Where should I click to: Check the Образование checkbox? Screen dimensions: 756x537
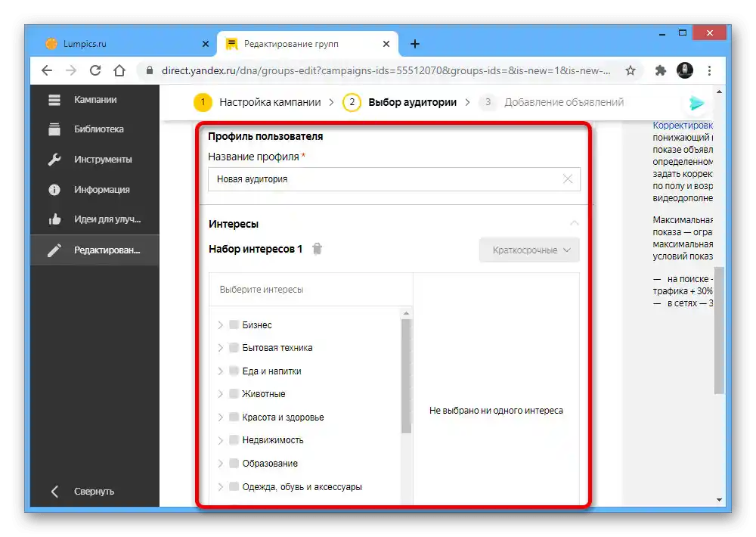234,463
